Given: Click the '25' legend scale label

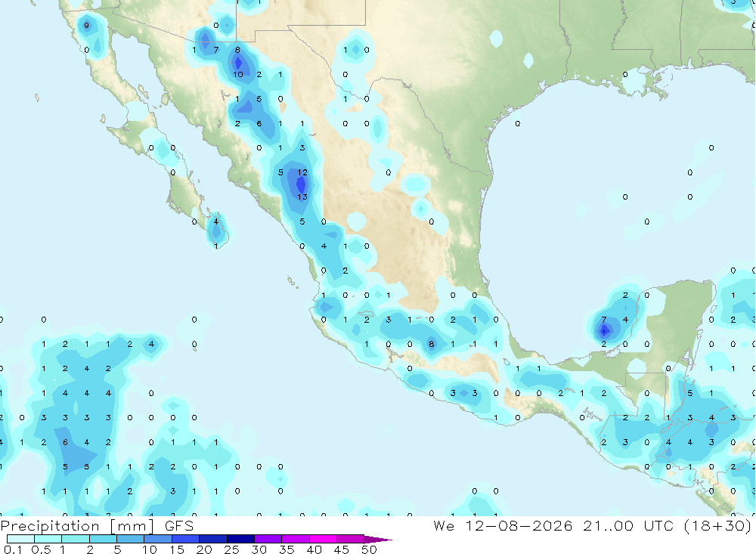Looking at the screenshot, I should (231, 549).
